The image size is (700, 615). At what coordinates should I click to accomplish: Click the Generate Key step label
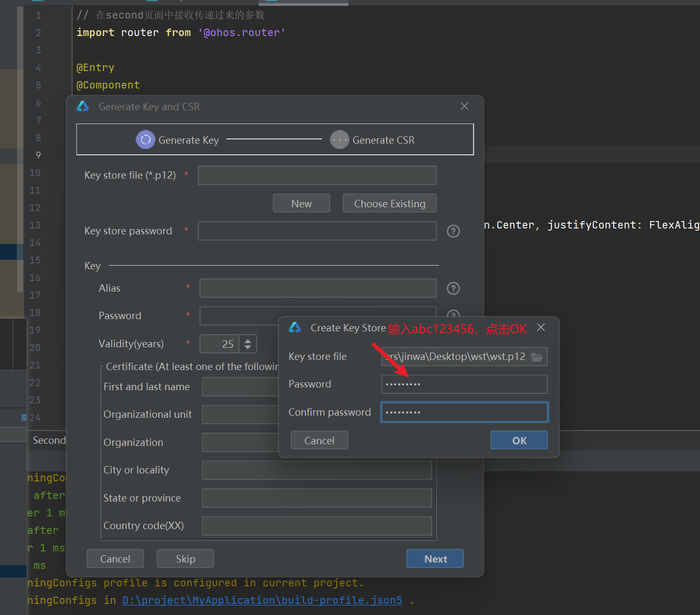[188, 140]
